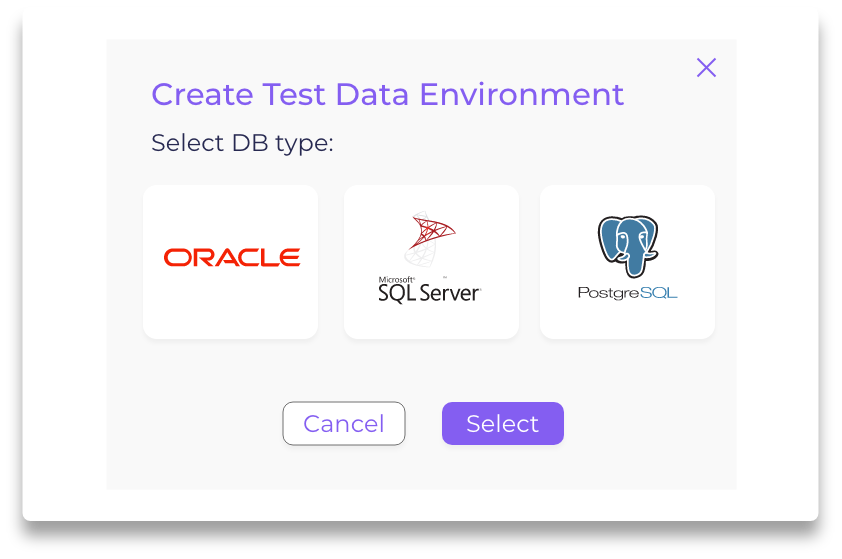Click empty space below the Oracle logo
The height and width of the screenshot is (559, 842).
230,306
